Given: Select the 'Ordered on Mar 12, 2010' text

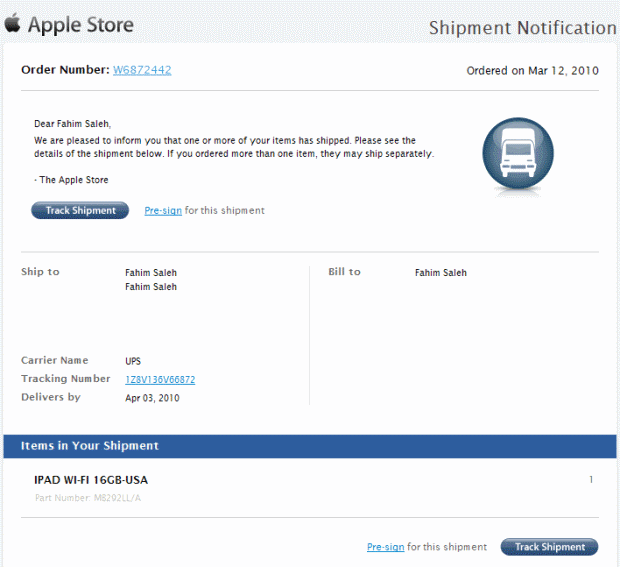Looking at the screenshot, I should pyautogui.click(x=533, y=71).
